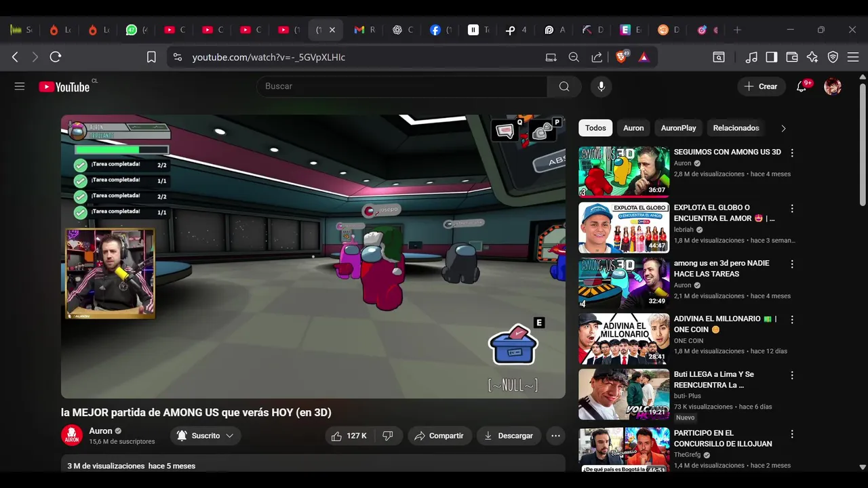Open the notifications bell
Screen dimensions: 868x488
pyautogui.click(x=802, y=87)
